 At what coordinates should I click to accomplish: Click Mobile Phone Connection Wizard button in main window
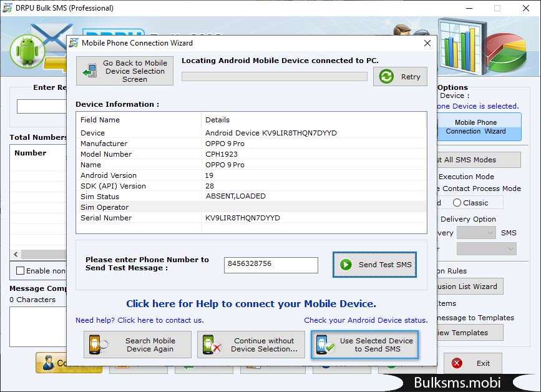tap(479, 127)
